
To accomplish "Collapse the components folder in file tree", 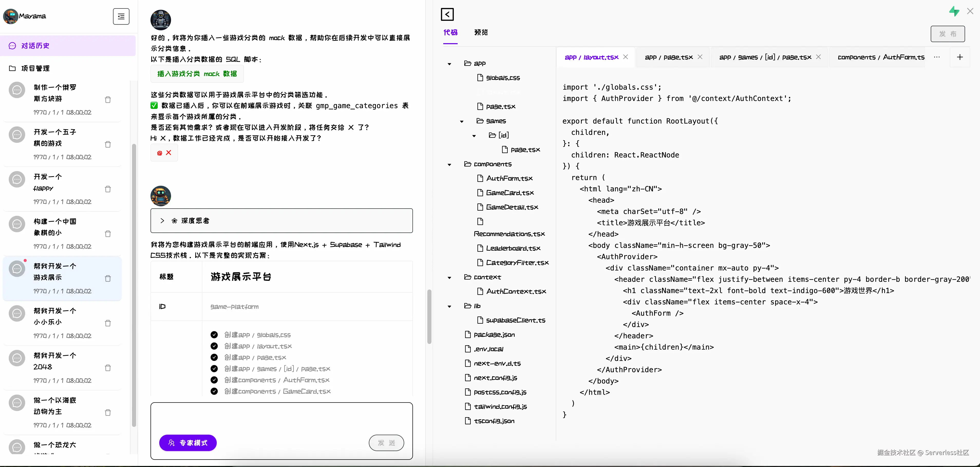I will coord(449,164).
